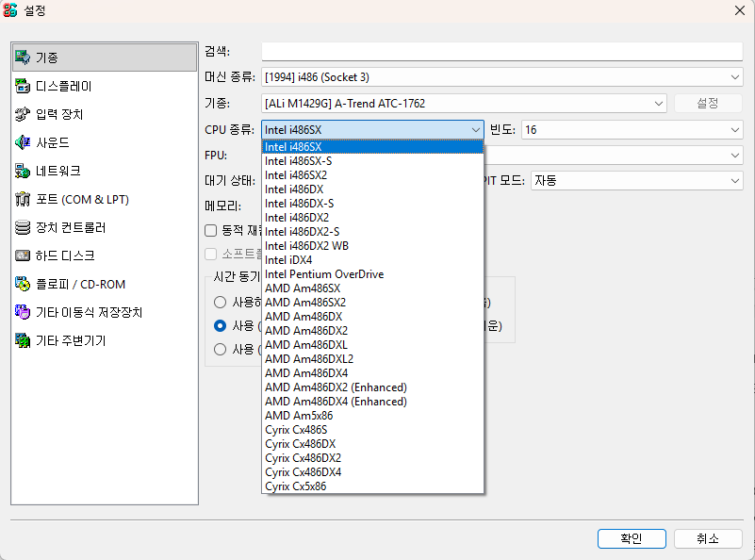Choose Cyrix Cx486DX option

click(x=372, y=444)
